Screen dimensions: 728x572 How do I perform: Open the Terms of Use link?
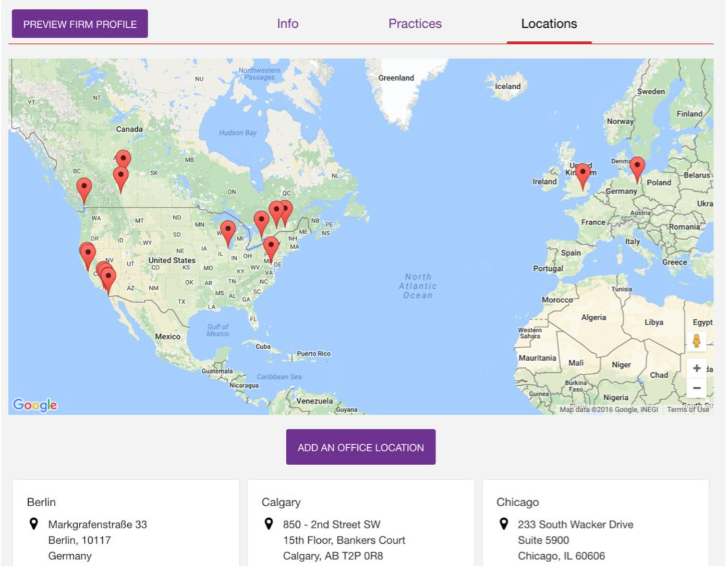(x=688, y=411)
